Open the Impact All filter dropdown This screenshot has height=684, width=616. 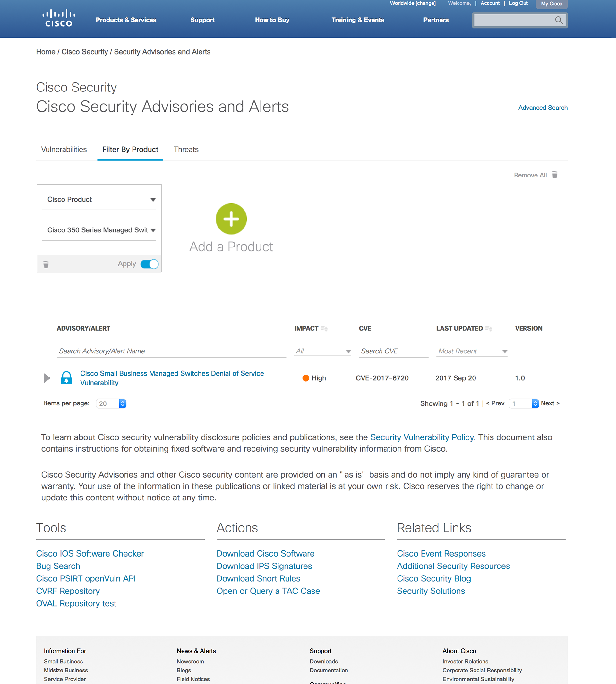click(x=322, y=351)
